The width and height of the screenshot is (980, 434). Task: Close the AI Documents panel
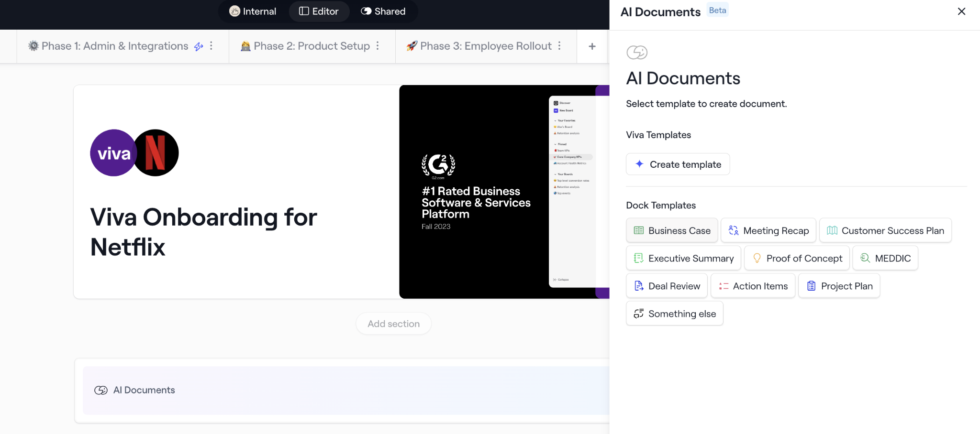point(961,11)
